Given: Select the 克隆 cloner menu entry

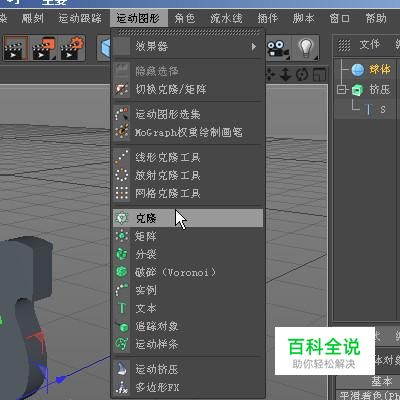Looking at the screenshot, I should (x=188, y=218).
